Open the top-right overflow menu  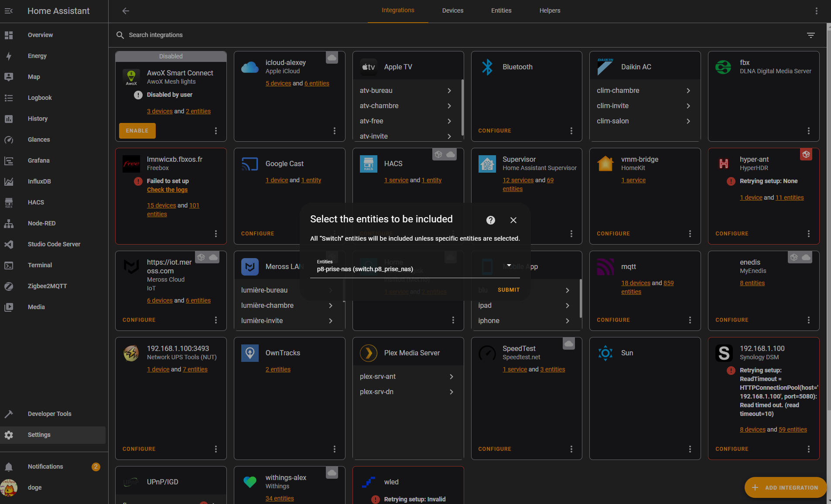tap(817, 11)
